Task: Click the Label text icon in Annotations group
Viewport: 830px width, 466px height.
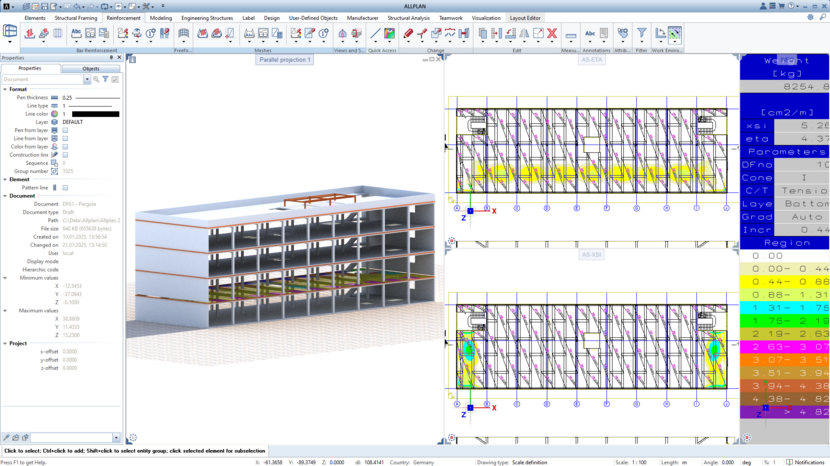Action: pyautogui.click(x=590, y=34)
